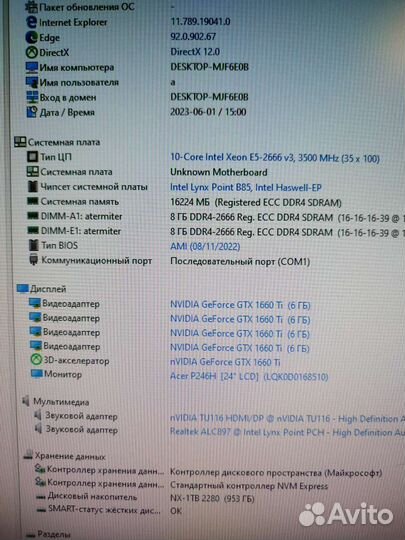This screenshot has width=405, height=540.
Task: Open the AMI (08/11/2022) BIOS link
Action: (205, 246)
